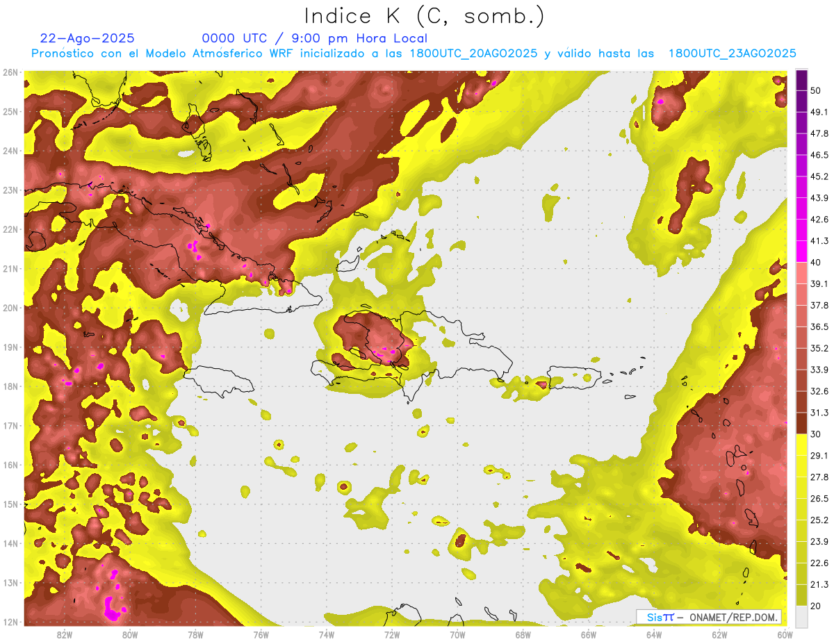Click the bright yellow legend swatch between 29.1 and 30
Screen dimensions: 834x644
tap(802, 445)
